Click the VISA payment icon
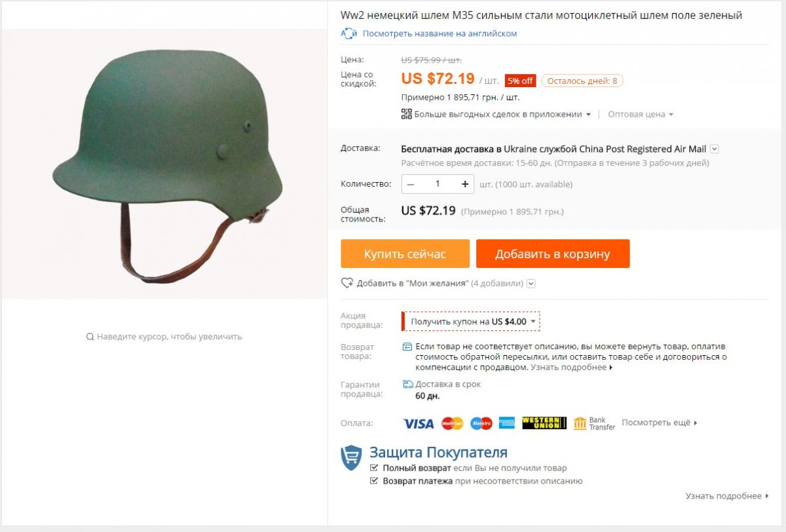The width and height of the screenshot is (786, 532). click(x=418, y=423)
